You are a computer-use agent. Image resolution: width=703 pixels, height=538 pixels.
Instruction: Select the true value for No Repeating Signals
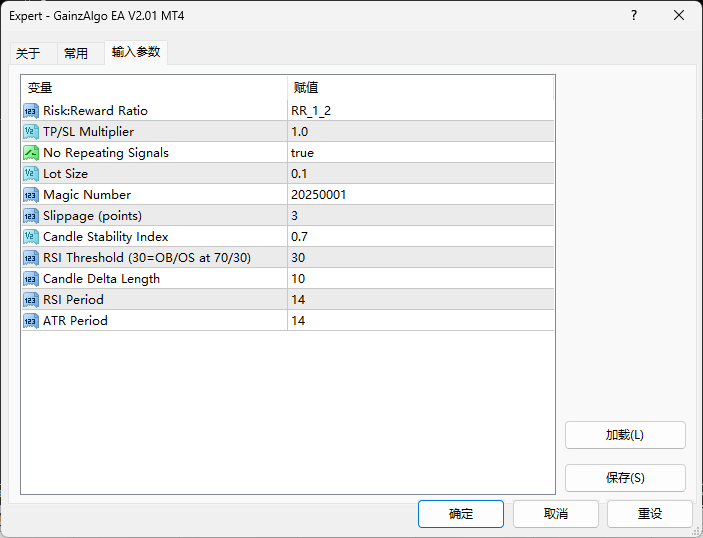click(x=421, y=153)
